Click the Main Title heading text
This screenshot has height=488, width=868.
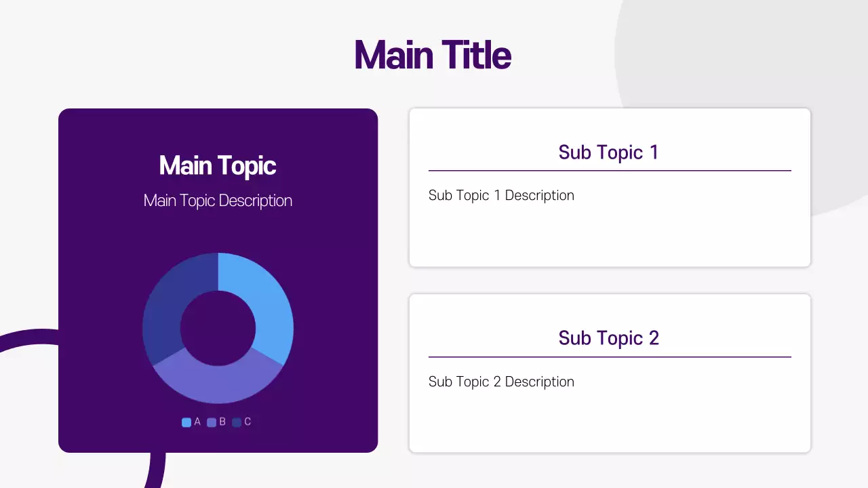point(433,55)
